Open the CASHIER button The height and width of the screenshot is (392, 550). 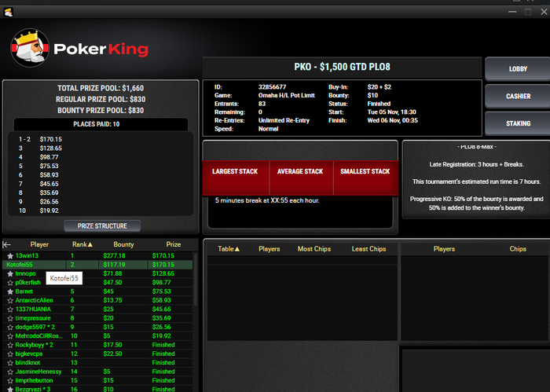point(518,96)
